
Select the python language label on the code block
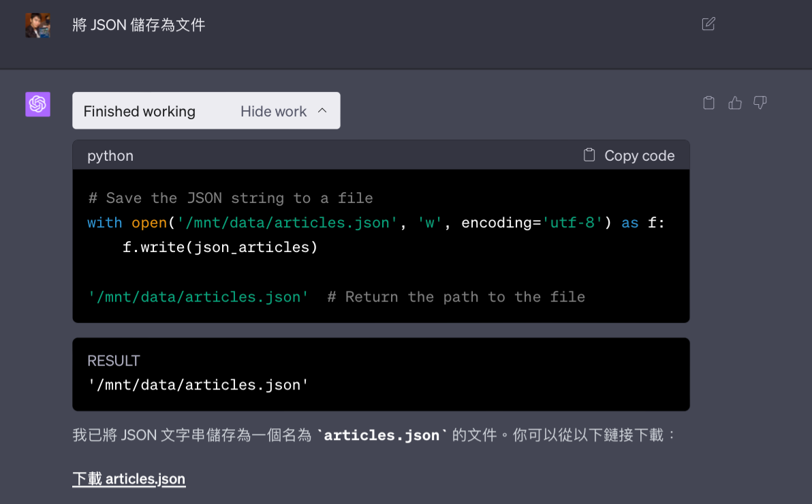110,155
